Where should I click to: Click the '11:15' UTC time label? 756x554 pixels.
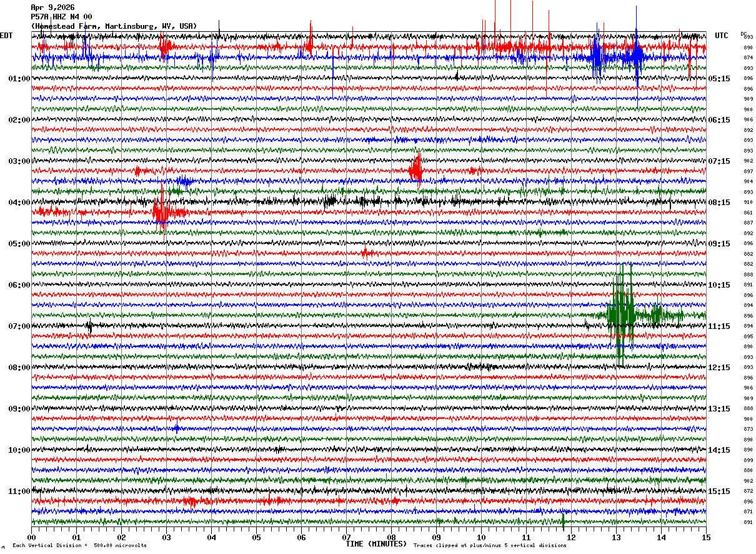click(719, 326)
